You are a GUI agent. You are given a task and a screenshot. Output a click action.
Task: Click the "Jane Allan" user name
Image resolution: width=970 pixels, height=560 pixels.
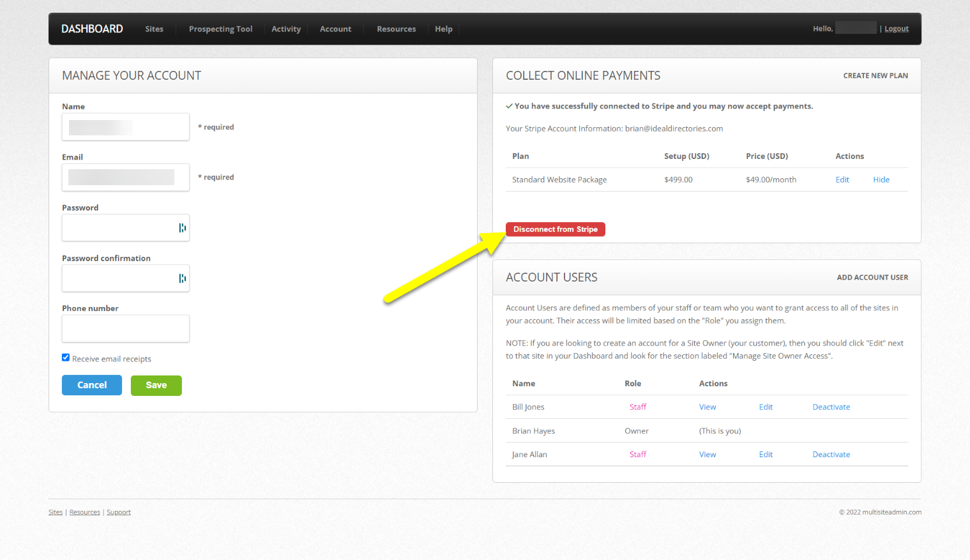(529, 454)
